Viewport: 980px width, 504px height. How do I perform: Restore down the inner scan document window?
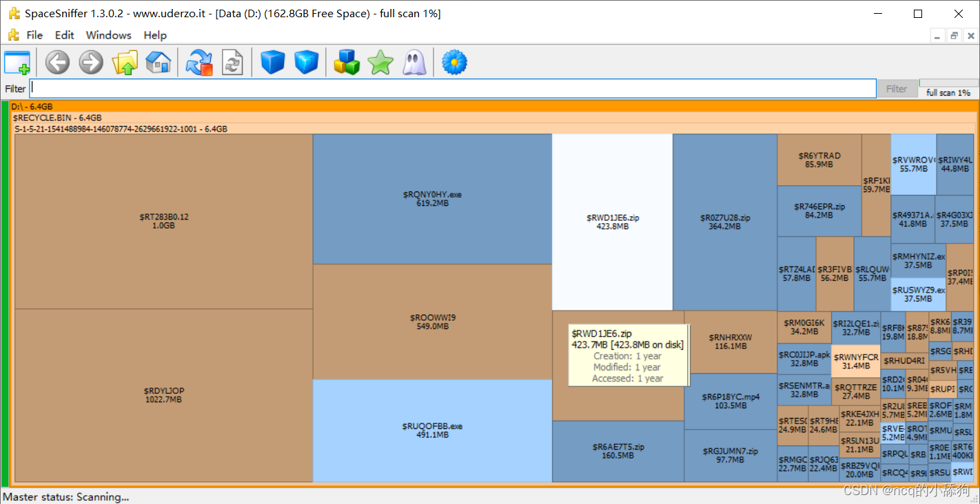(x=954, y=36)
